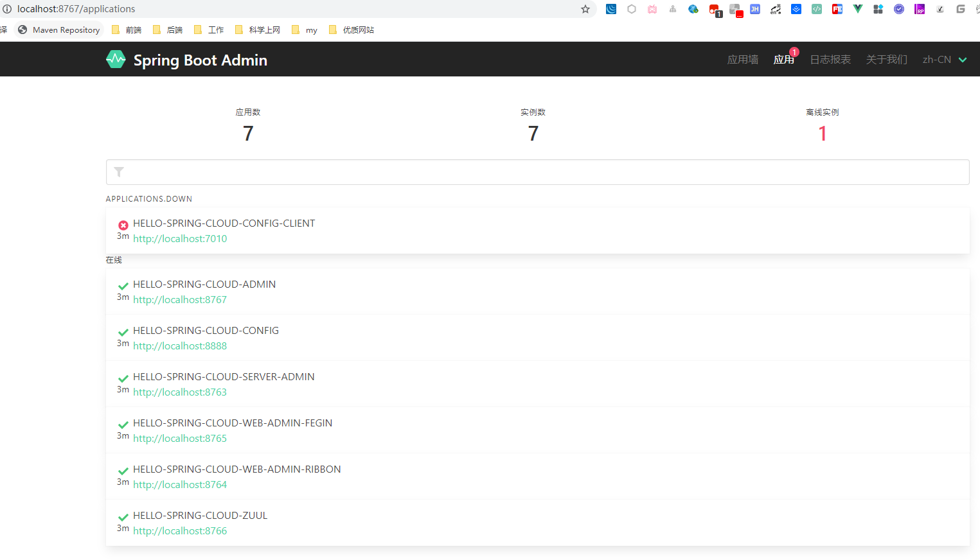Open the Maven Repository bookmark

click(59, 30)
